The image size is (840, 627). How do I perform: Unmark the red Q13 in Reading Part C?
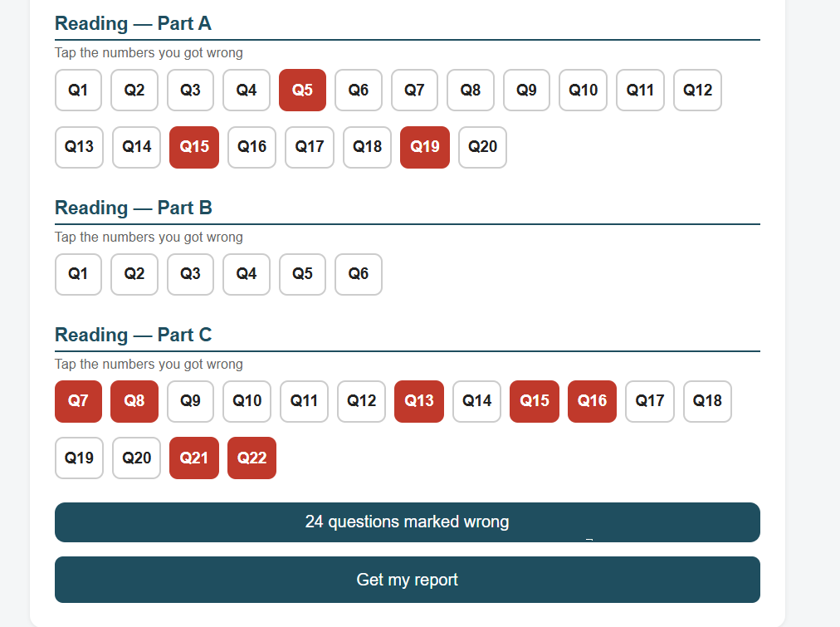tap(419, 401)
